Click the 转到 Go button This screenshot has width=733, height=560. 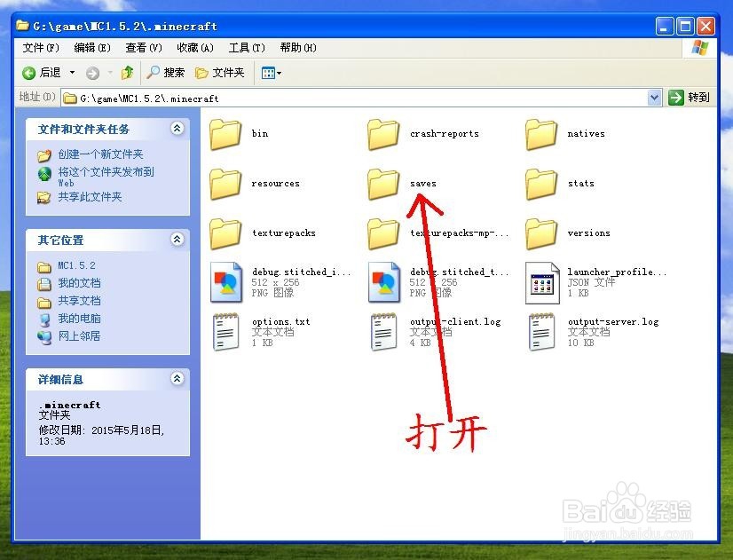(689, 98)
